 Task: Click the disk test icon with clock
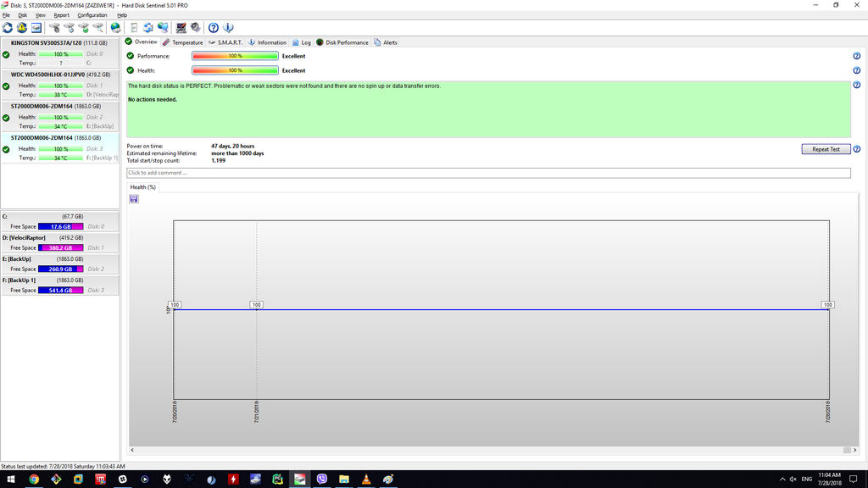click(69, 28)
